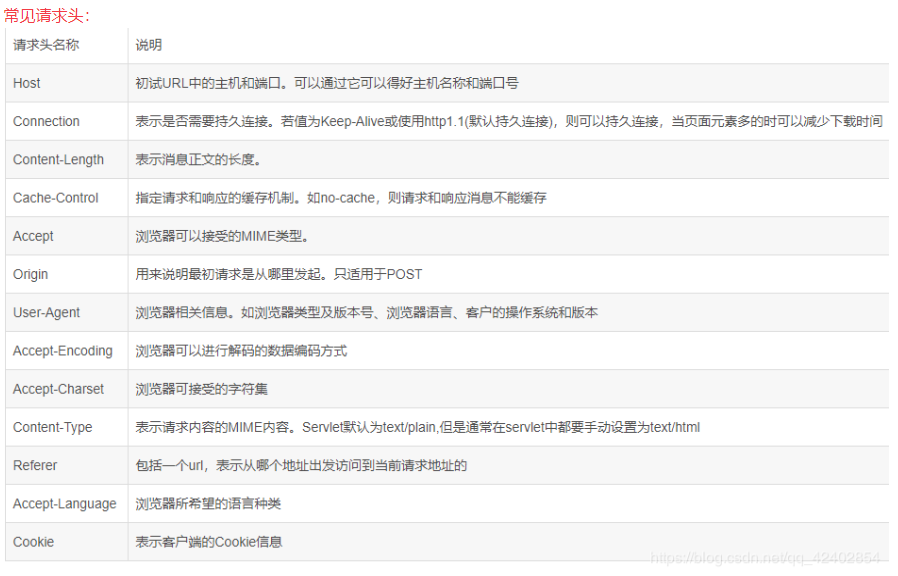
Task: Click the description starting with 初试URL中的主机和端口
Action: 327,83
